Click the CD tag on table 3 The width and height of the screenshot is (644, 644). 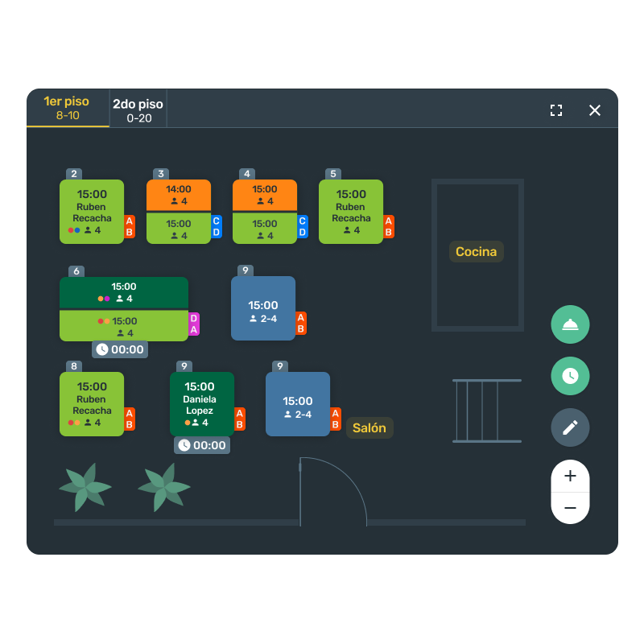click(217, 226)
